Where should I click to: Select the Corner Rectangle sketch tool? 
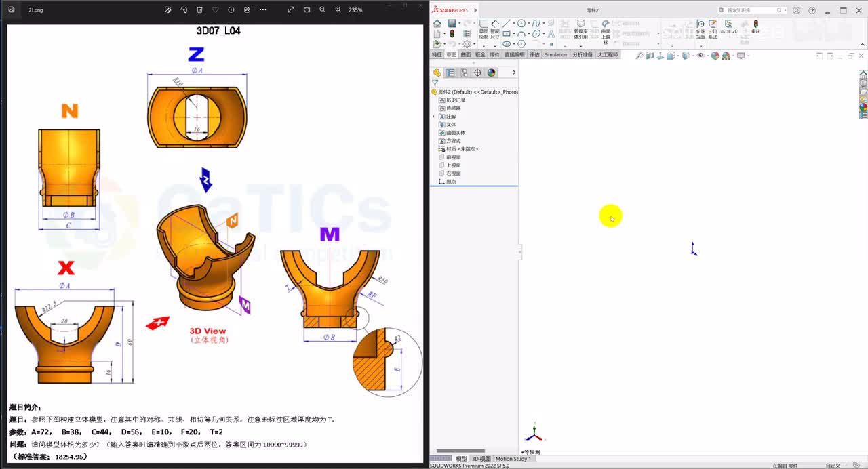tap(506, 34)
